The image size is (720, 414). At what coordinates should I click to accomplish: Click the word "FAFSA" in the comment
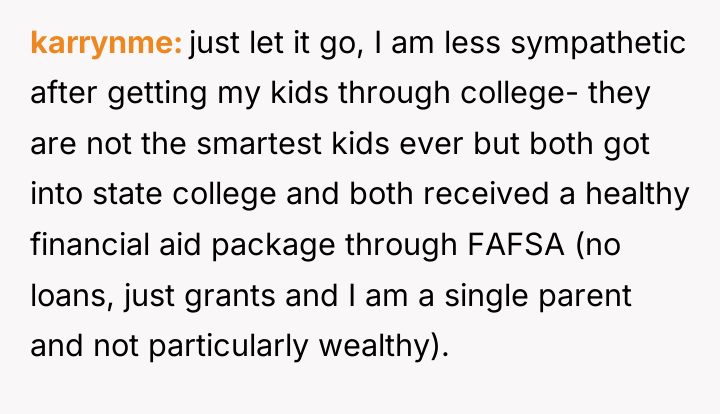[x=516, y=244]
